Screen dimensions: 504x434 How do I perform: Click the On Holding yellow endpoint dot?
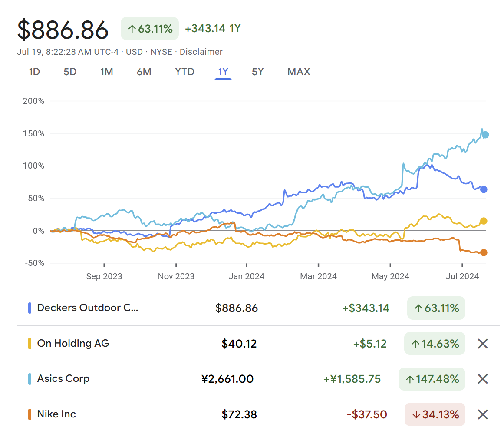coord(484,221)
